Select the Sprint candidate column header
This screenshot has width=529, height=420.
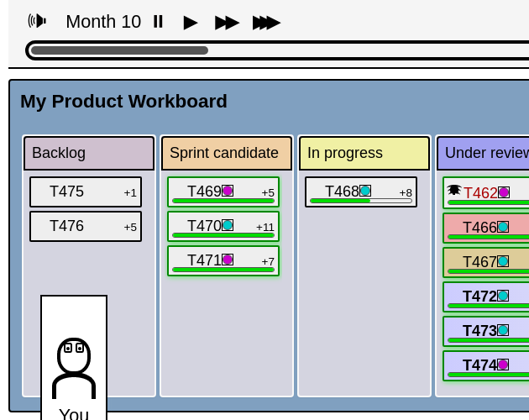pyautogui.click(x=227, y=153)
